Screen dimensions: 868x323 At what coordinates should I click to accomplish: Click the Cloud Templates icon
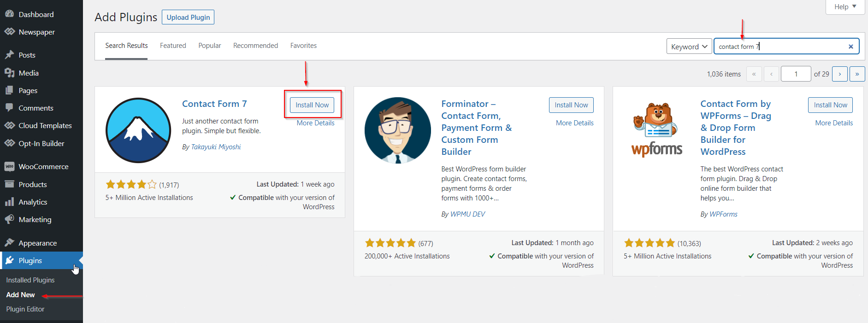[9, 125]
